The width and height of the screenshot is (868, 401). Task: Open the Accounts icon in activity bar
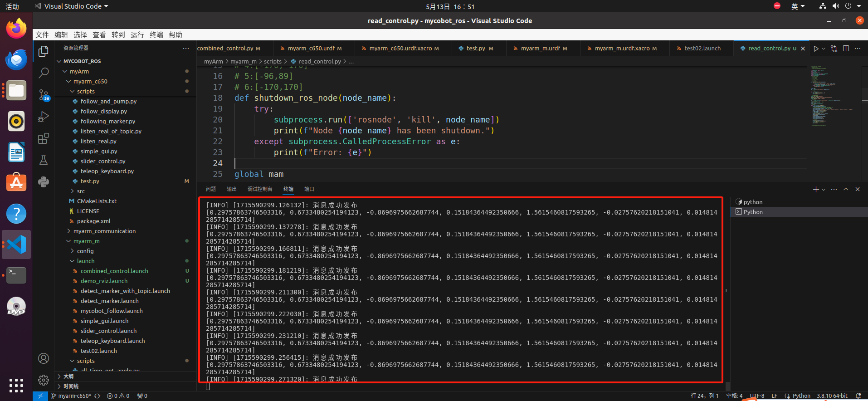tap(44, 358)
